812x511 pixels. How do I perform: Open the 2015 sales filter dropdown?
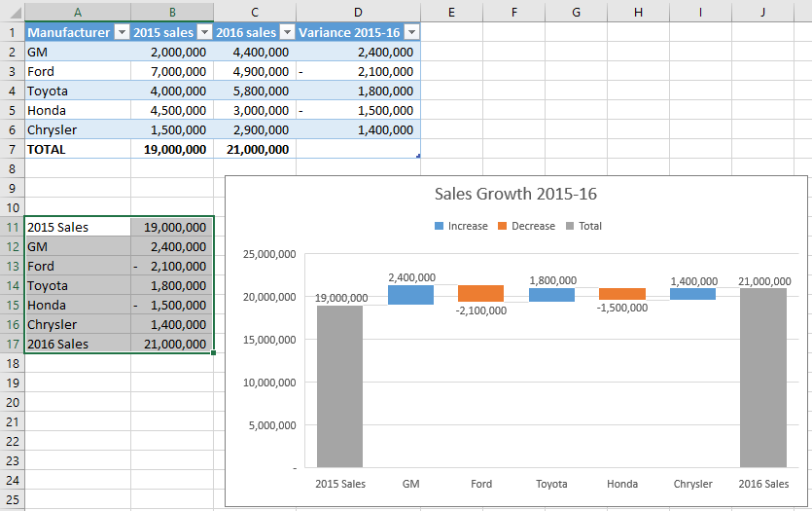pyautogui.click(x=204, y=33)
